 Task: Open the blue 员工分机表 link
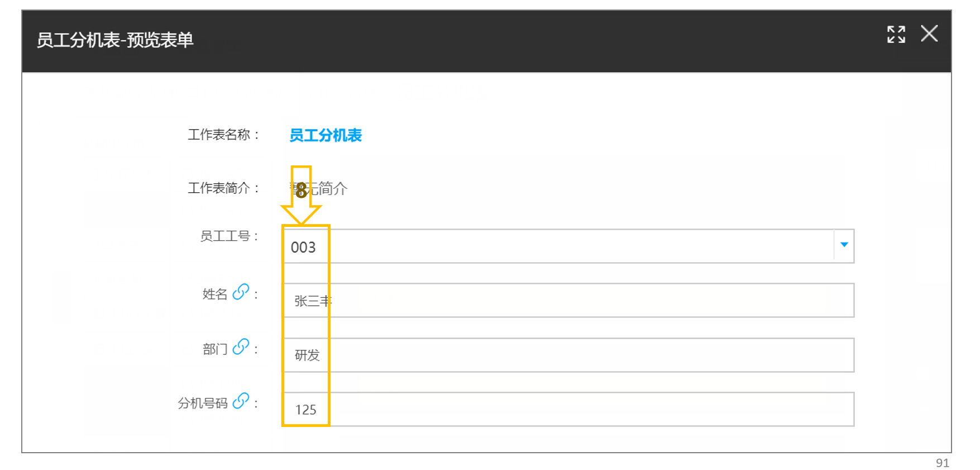pyautogui.click(x=326, y=135)
